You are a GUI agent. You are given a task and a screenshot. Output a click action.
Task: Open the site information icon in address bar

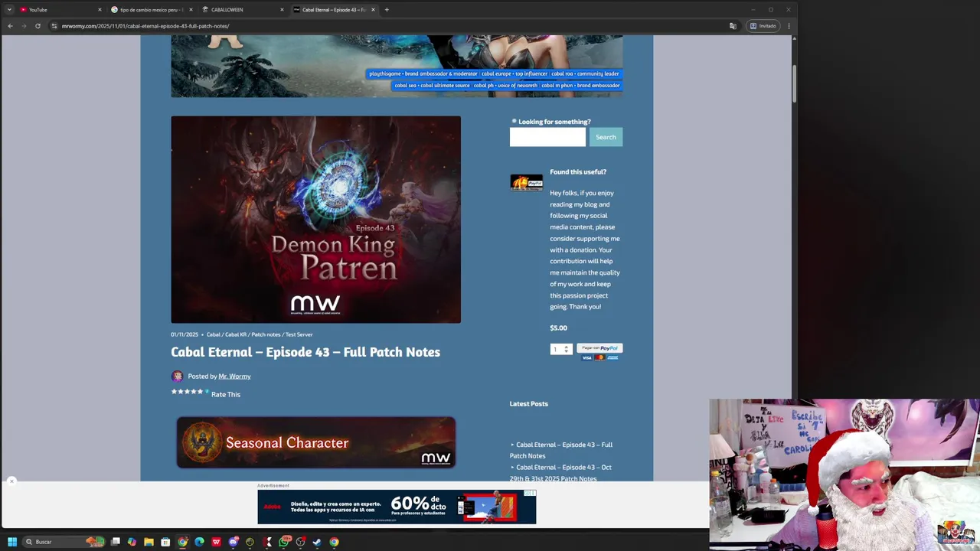click(54, 26)
